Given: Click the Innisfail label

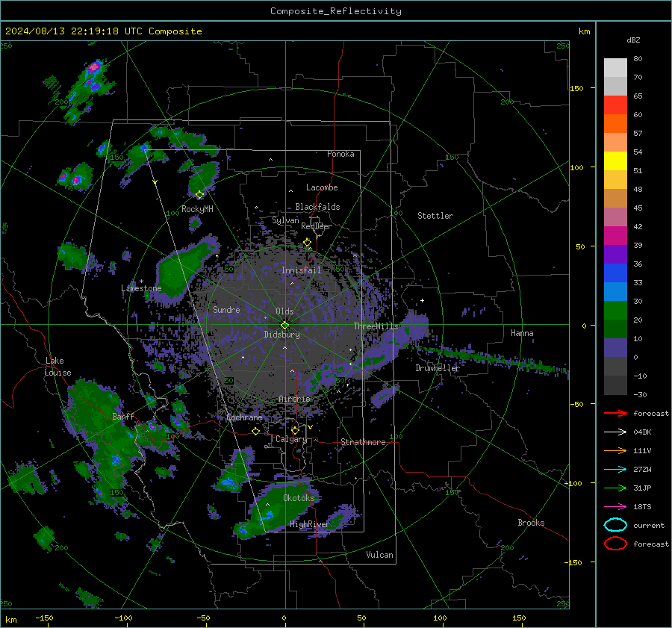Looking at the screenshot, I should pyautogui.click(x=302, y=270).
